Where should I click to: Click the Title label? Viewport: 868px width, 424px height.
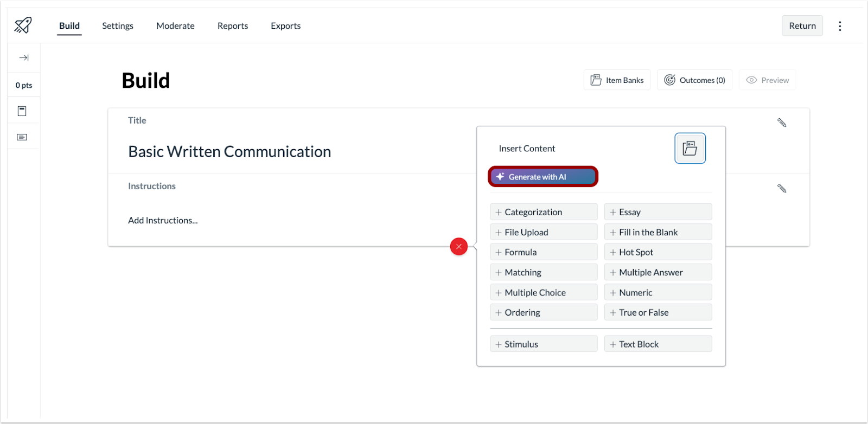point(137,120)
